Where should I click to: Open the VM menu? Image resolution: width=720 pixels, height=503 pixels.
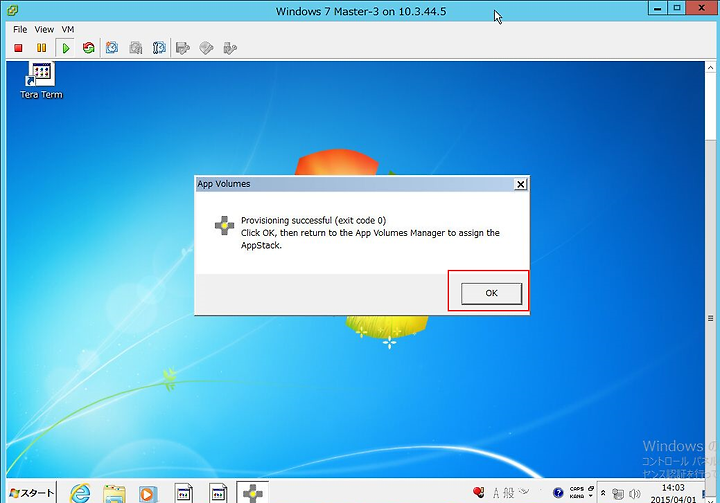(x=68, y=29)
